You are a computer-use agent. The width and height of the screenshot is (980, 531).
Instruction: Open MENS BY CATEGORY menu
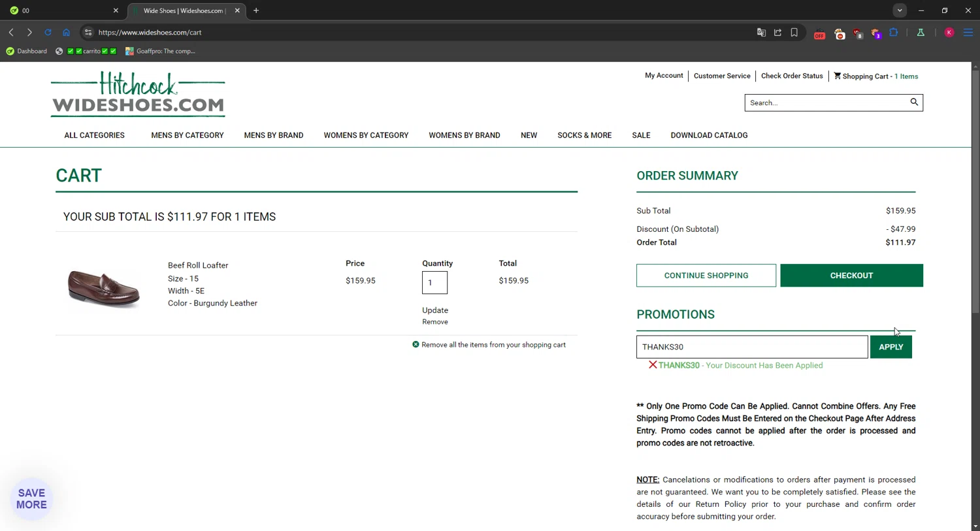188,135
